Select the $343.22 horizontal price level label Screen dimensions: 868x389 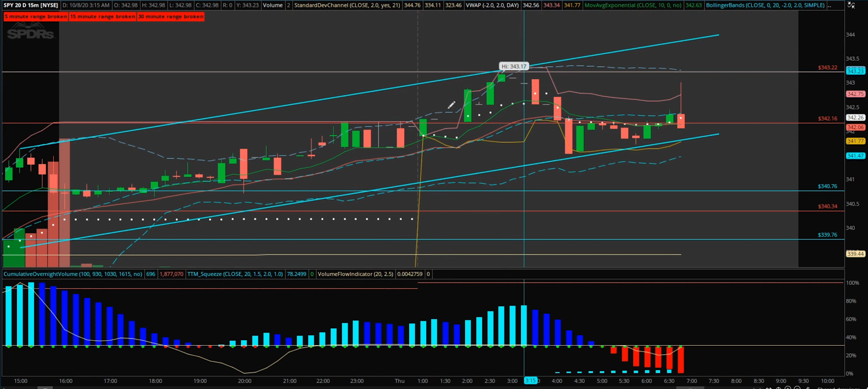tap(827, 68)
